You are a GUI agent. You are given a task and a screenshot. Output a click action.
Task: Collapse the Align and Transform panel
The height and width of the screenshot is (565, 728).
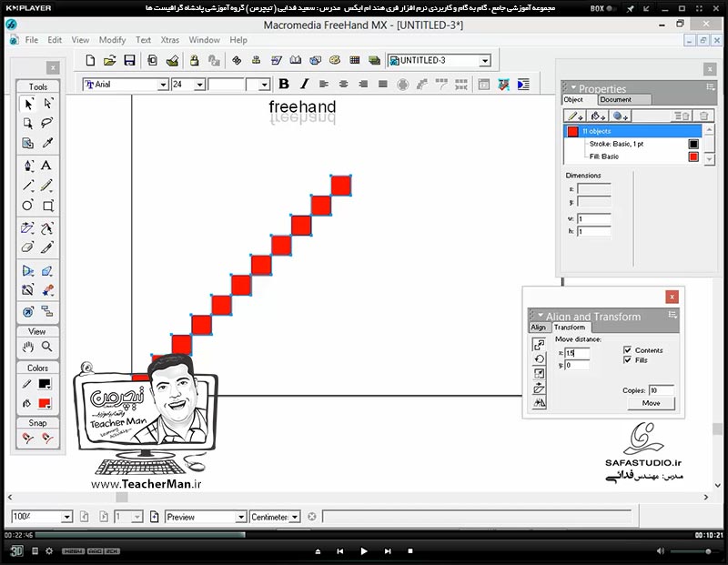click(x=541, y=315)
